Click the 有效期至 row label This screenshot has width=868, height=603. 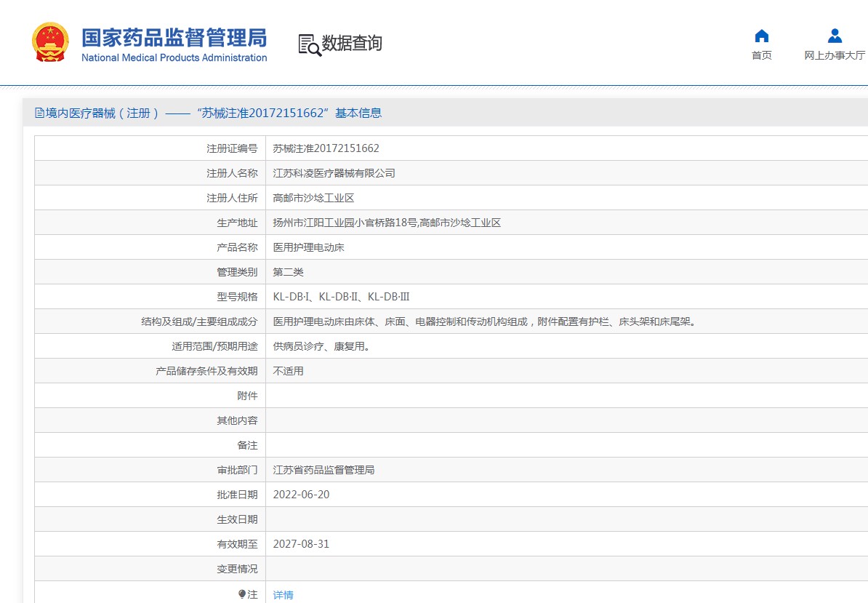click(237, 544)
